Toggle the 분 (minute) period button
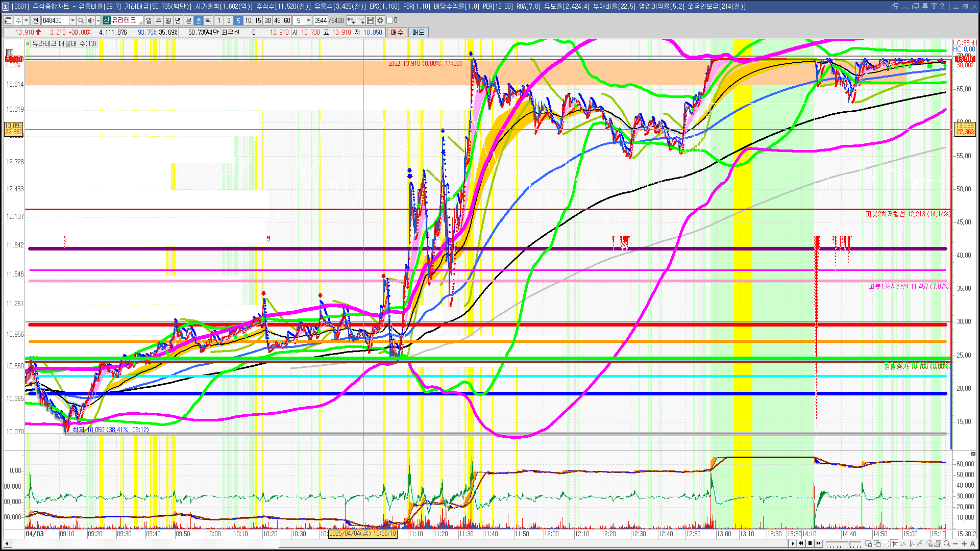 tap(188, 20)
